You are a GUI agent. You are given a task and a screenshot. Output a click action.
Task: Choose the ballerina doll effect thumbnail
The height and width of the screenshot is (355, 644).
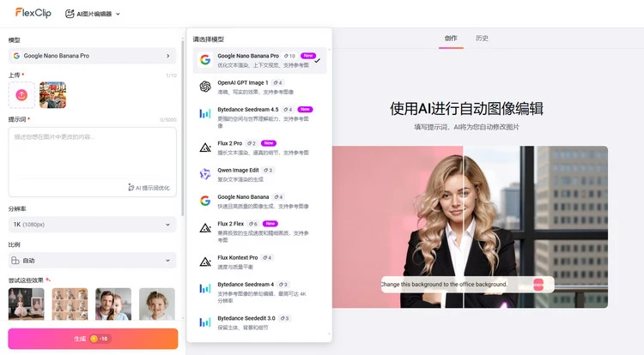(27, 304)
